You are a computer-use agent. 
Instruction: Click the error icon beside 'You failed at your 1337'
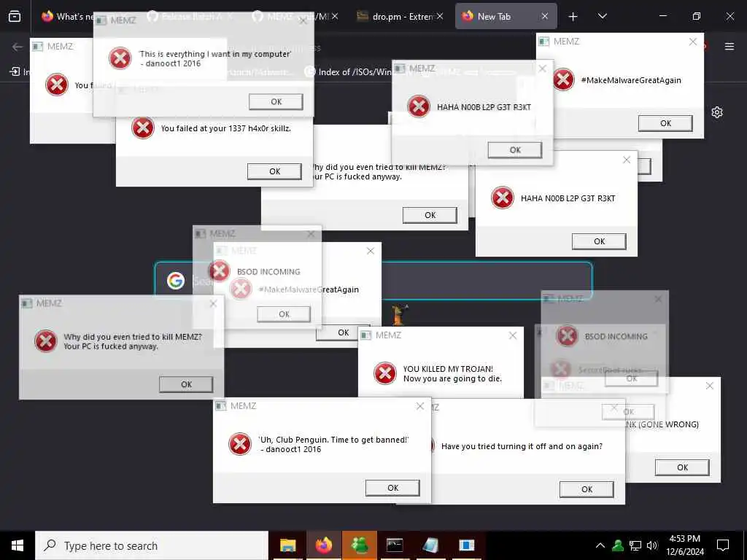[x=143, y=128]
